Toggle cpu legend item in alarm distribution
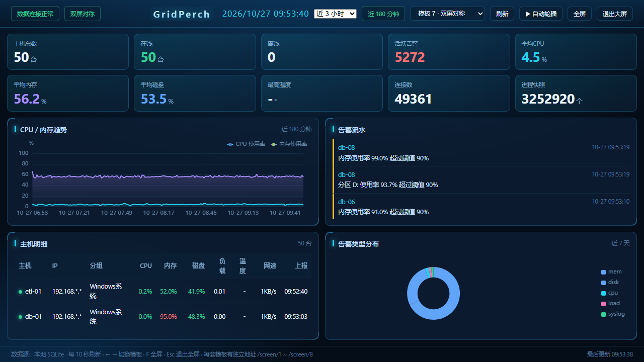The image size is (644, 362). click(610, 293)
